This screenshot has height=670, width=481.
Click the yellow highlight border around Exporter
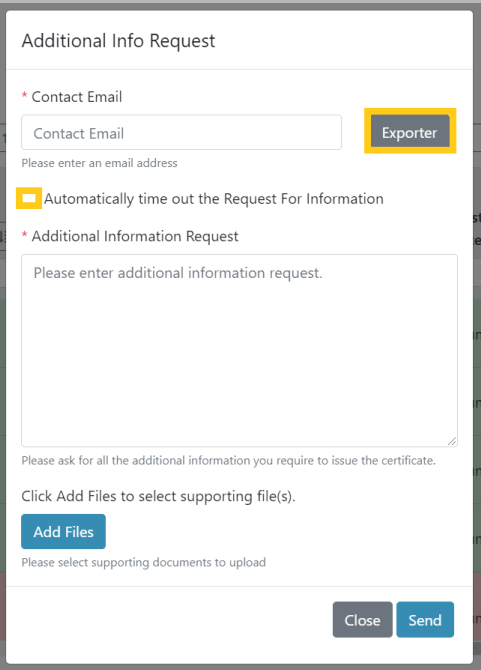(x=410, y=111)
